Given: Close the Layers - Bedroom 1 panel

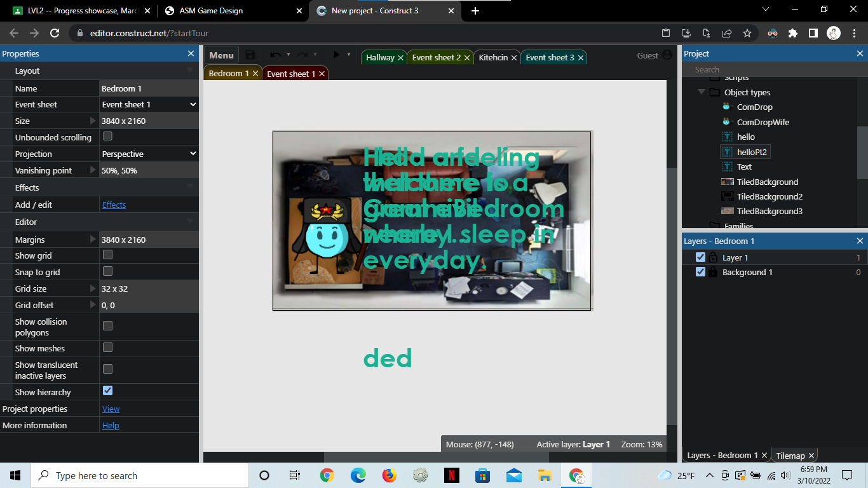Looking at the screenshot, I should (860, 241).
